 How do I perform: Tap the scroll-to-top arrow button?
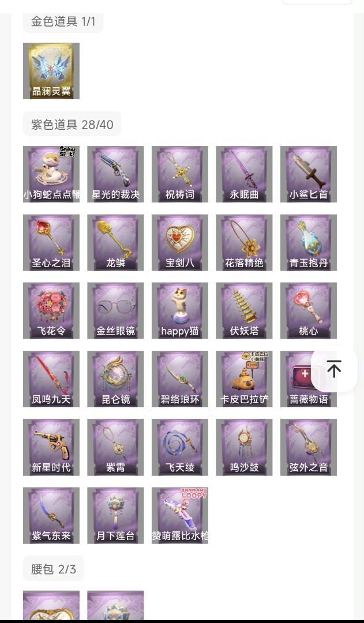tap(334, 370)
